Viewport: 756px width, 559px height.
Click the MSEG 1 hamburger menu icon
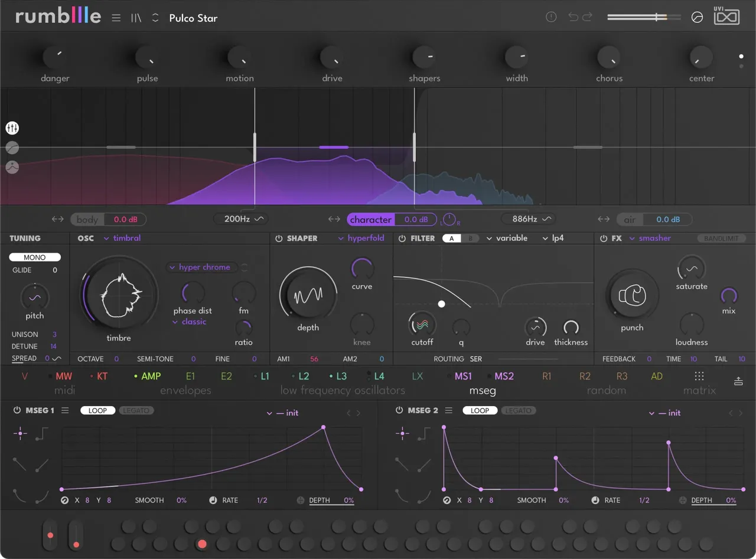coord(65,410)
